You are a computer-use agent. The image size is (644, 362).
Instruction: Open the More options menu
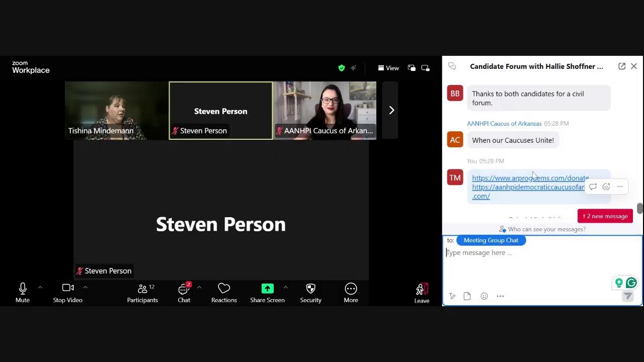click(351, 293)
